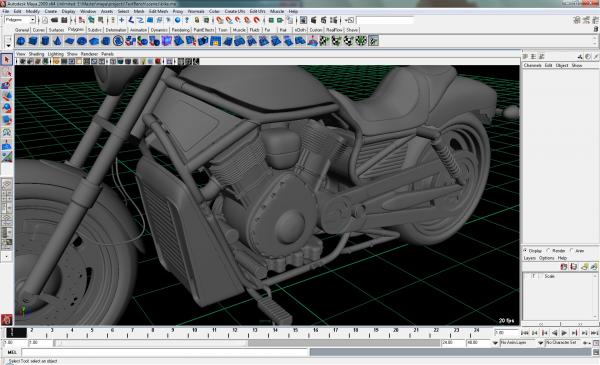
Task: Create a polygon cube from the shelf
Action: pos(33,41)
